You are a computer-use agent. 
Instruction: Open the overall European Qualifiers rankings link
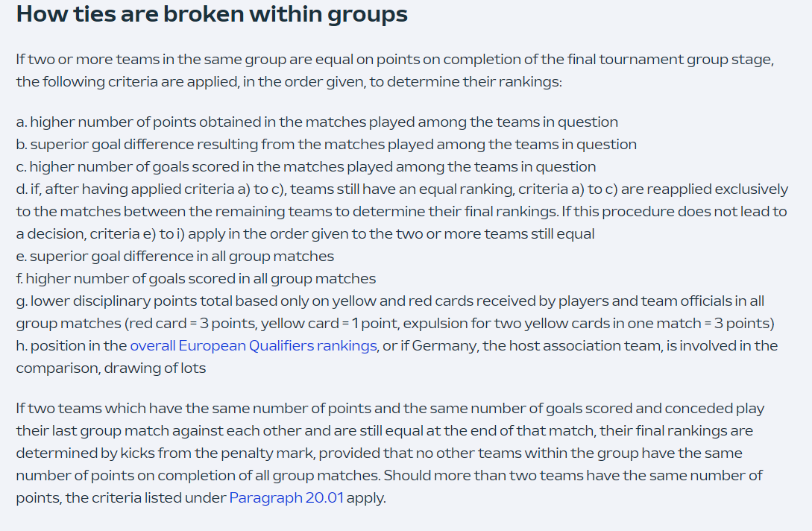[254, 345]
